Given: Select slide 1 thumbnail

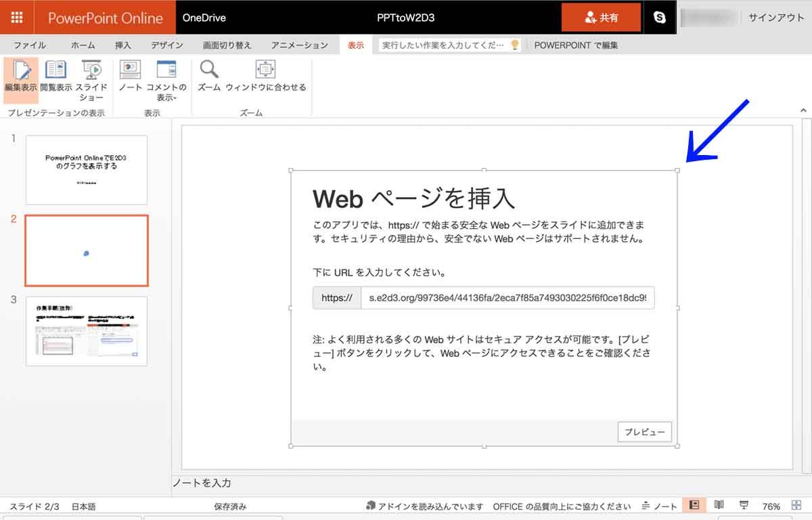Looking at the screenshot, I should coord(87,169).
